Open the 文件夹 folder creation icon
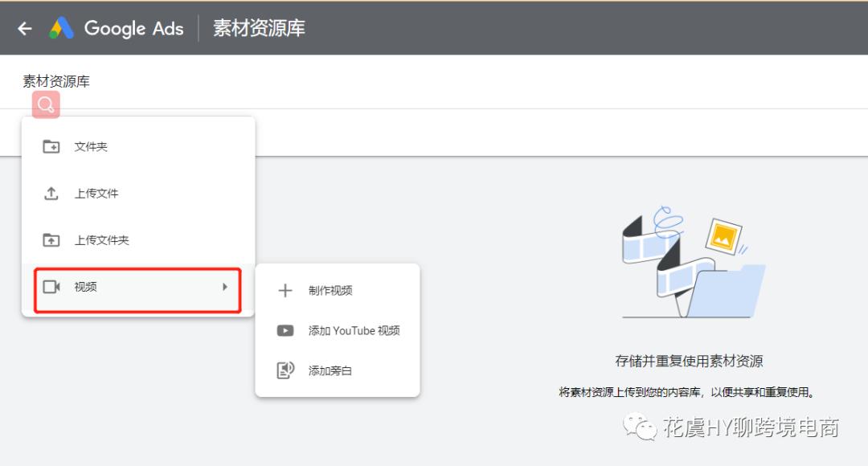Screen dimensions: 868x466 50,146
